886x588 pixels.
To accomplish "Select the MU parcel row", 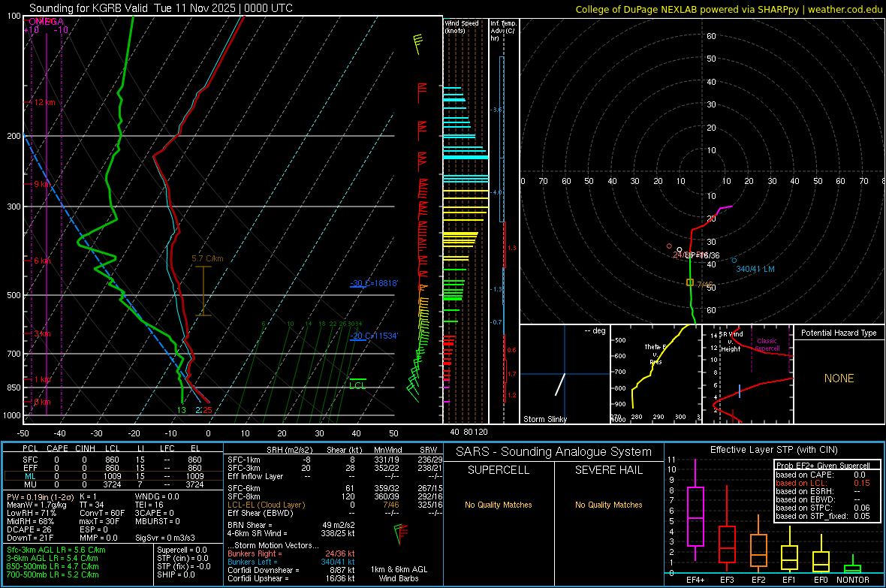I will click(112, 484).
